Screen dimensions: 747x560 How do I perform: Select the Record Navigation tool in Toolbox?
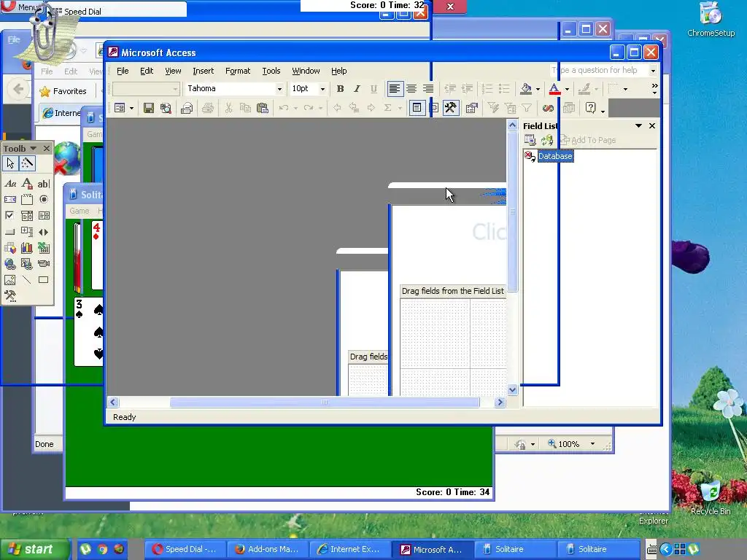point(43,232)
